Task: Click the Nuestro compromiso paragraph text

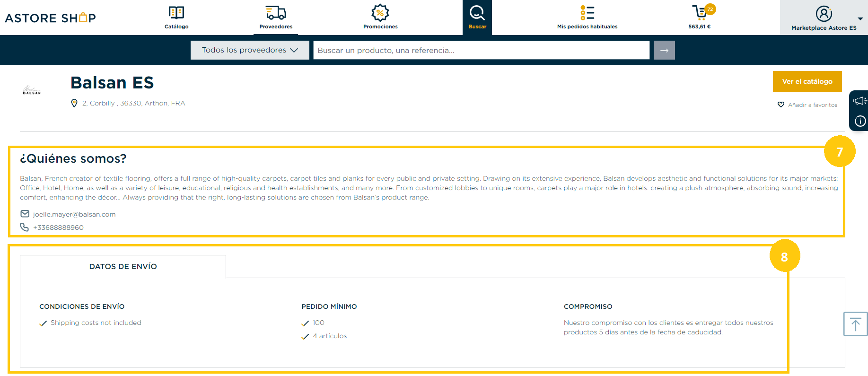Action: click(668, 327)
